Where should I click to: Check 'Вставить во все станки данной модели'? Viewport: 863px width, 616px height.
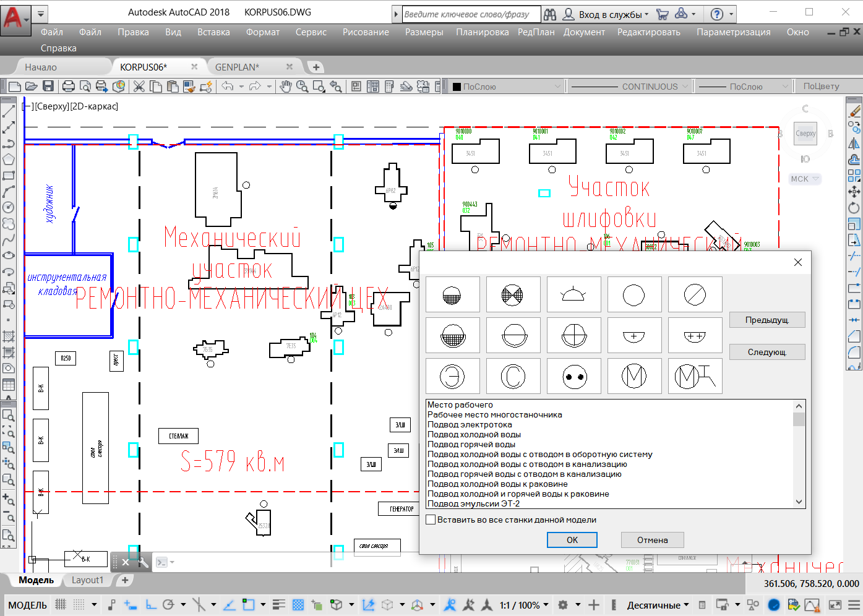click(x=431, y=520)
